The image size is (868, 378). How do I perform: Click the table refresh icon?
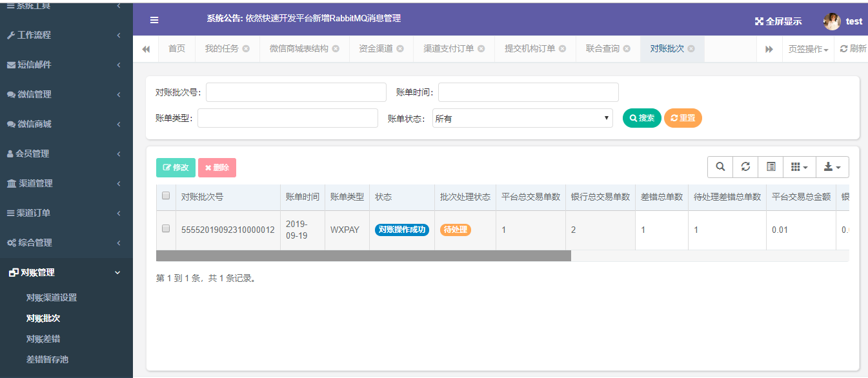click(745, 167)
